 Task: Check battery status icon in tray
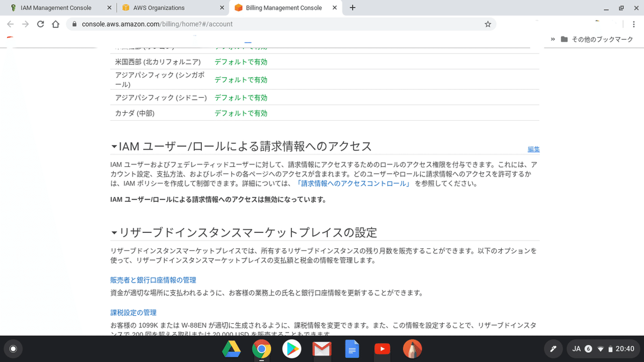click(610, 349)
